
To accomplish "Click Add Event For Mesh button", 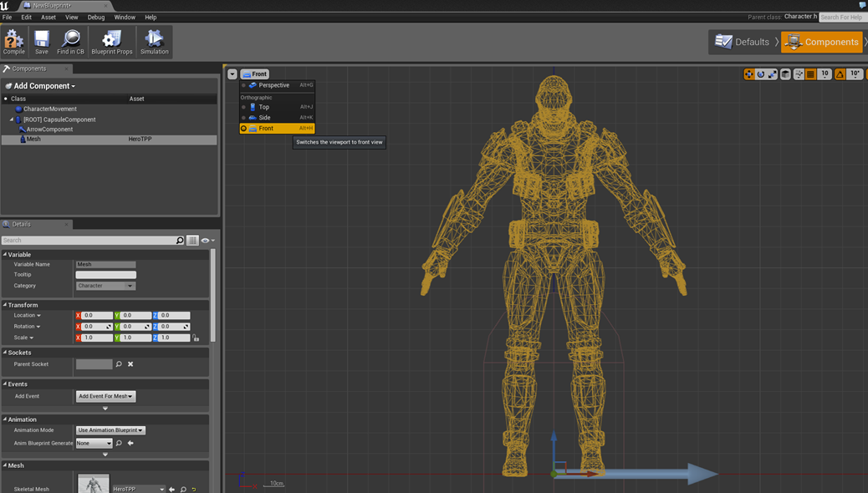I will coord(105,396).
